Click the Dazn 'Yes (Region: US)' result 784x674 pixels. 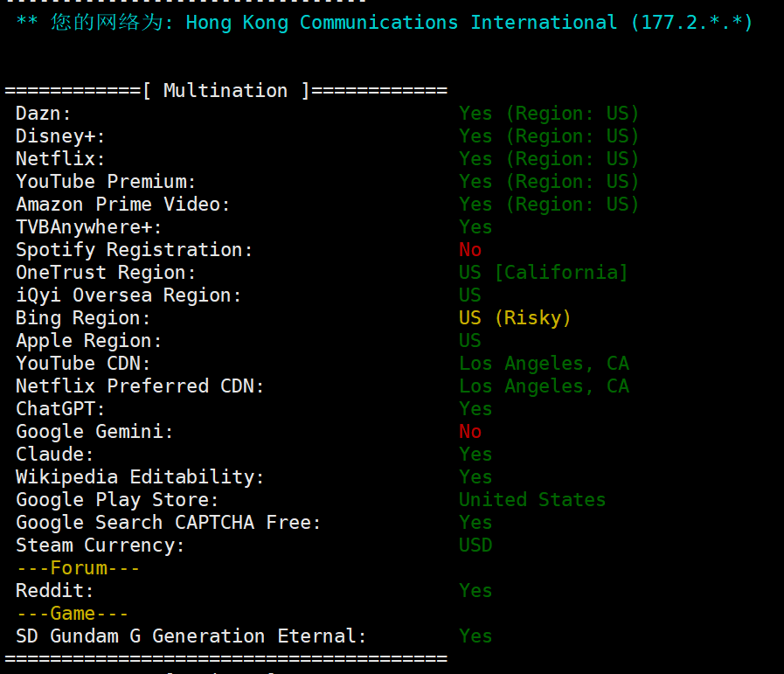[x=549, y=114]
